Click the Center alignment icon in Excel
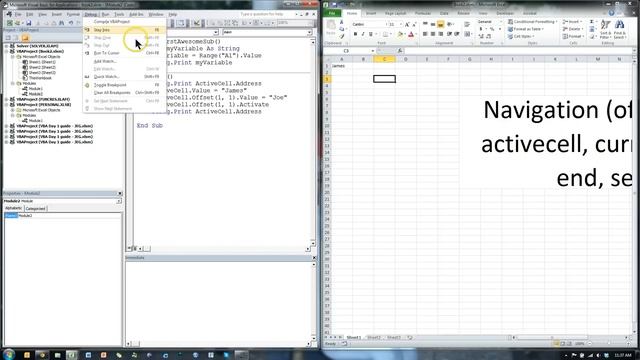Viewport: 640px width, 360px height. (x=433, y=34)
